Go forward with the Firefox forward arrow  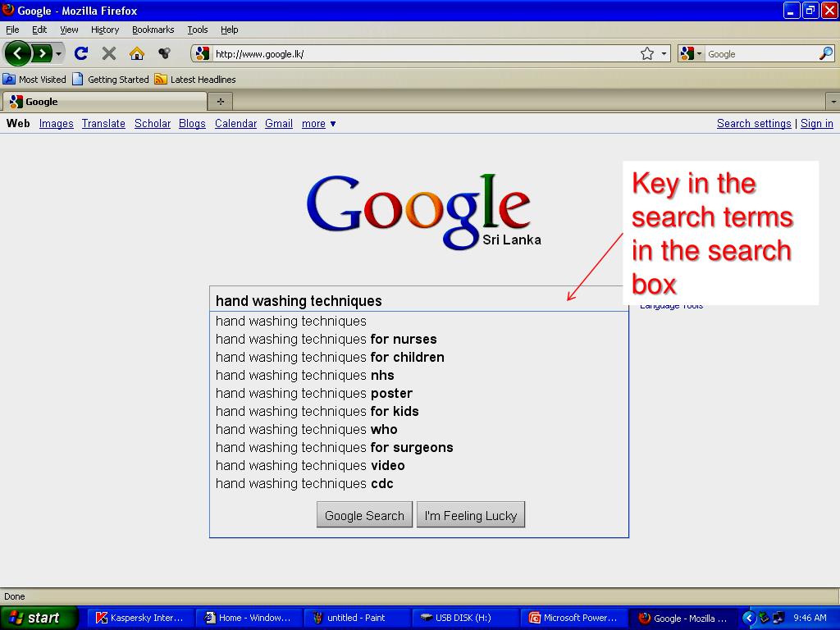tap(42, 53)
